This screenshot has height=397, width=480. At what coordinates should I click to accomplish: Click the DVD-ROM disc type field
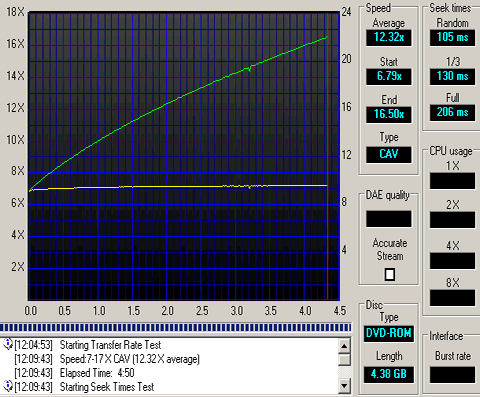(389, 334)
